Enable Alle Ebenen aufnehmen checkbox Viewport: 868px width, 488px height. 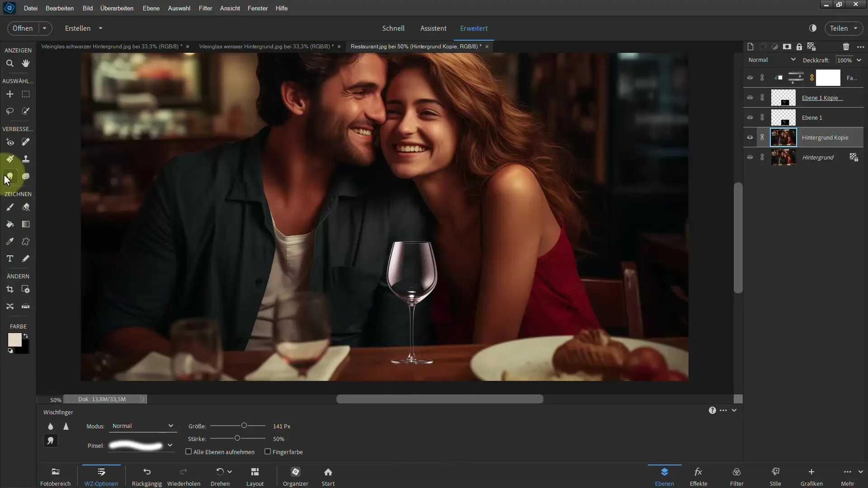coord(188,452)
